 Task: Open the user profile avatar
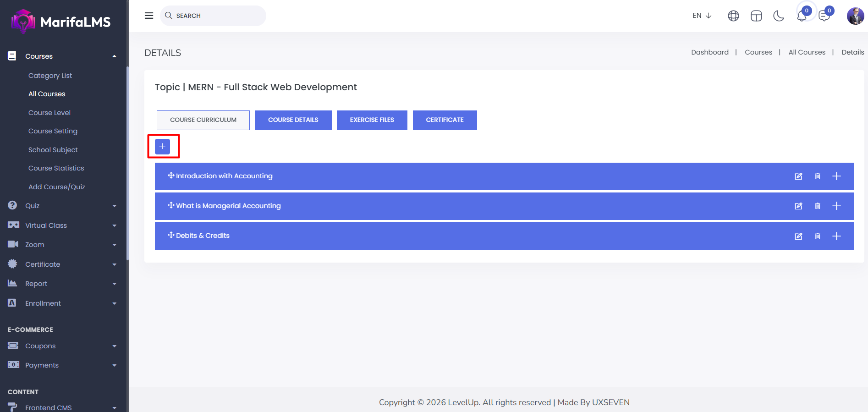[x=855, y=16]
